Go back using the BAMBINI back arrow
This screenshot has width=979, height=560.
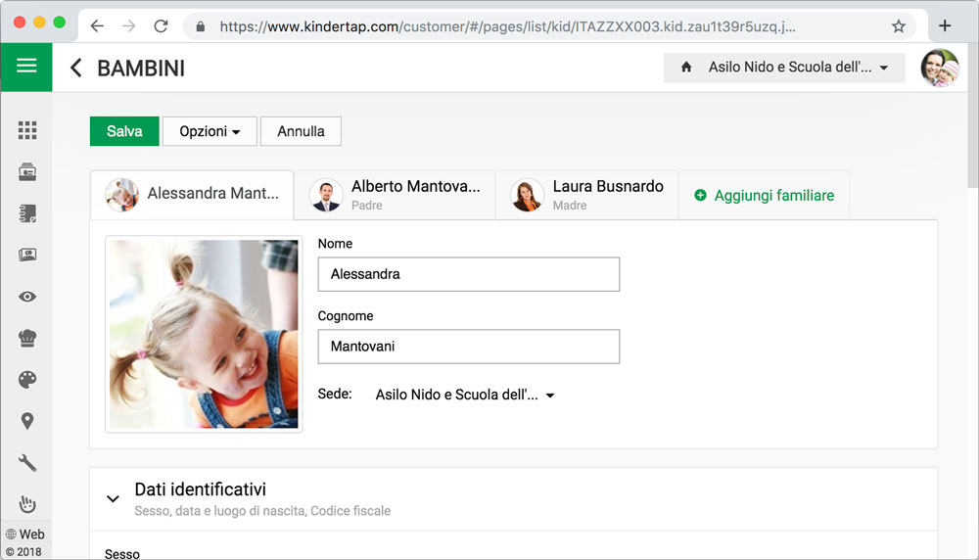tap(76, 68)
